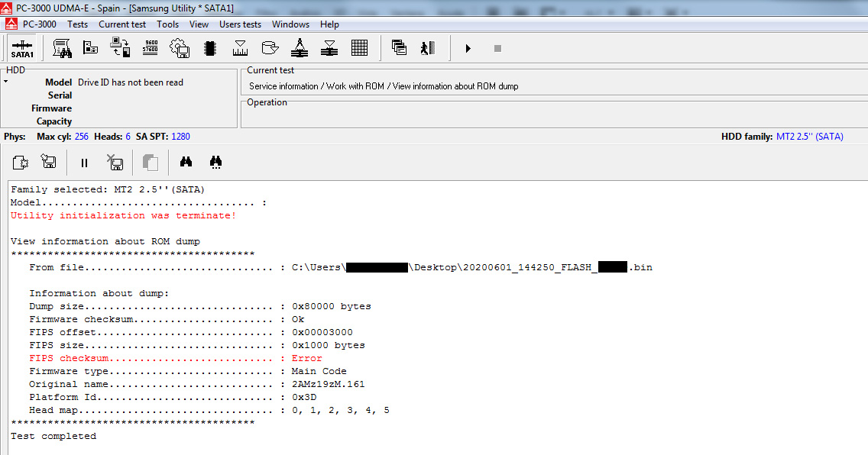Click the running man exit icon
The height and width of the screenshot is (455, 868).
[428, 48]
